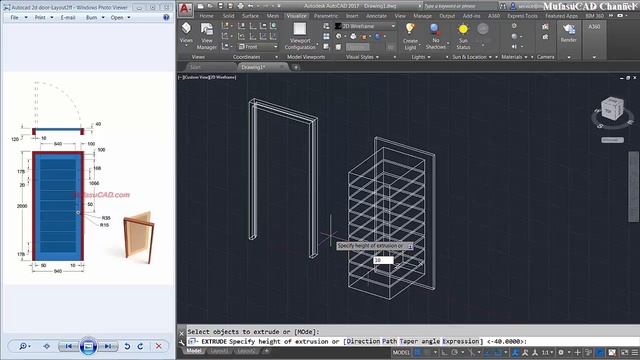Viewport: 640px width, 360px height.
Task: Open the Express Tools ribbon tab
Action: coord(522,16)
